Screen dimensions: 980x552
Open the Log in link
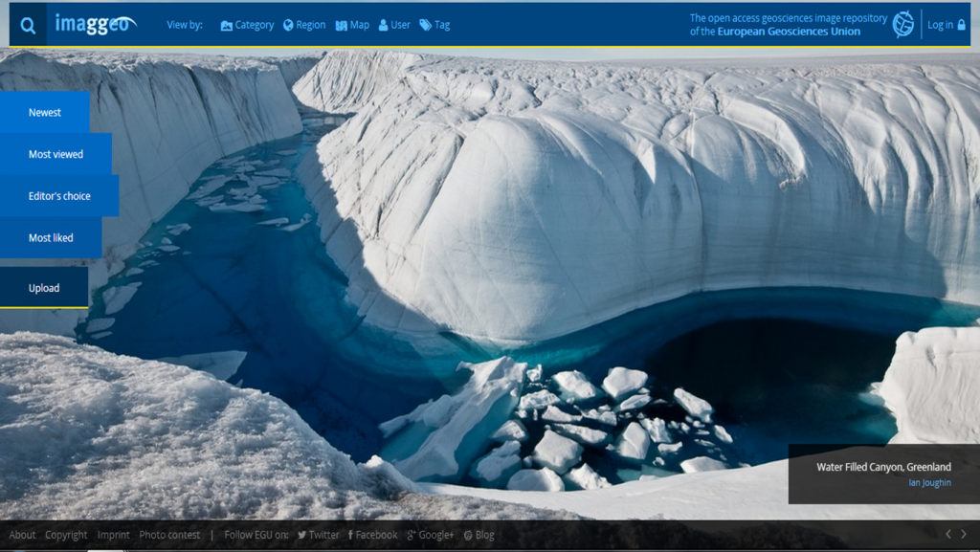tap(947, 25)
